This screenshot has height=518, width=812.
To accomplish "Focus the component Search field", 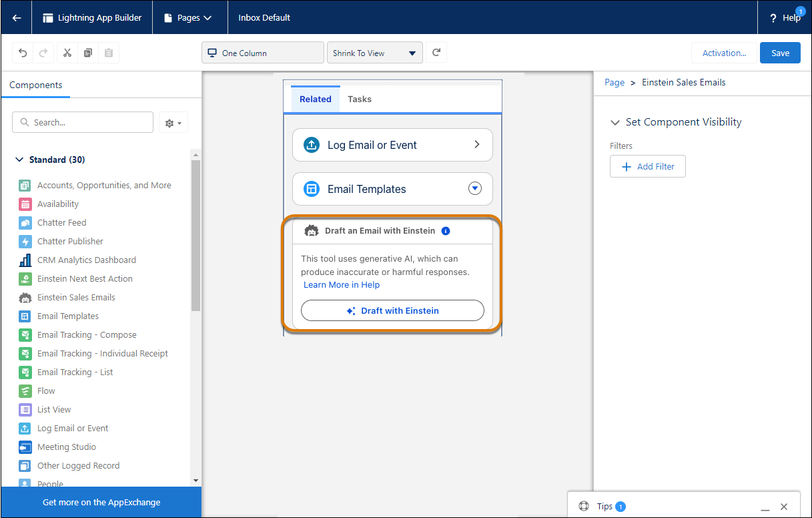I will point(83,122).
